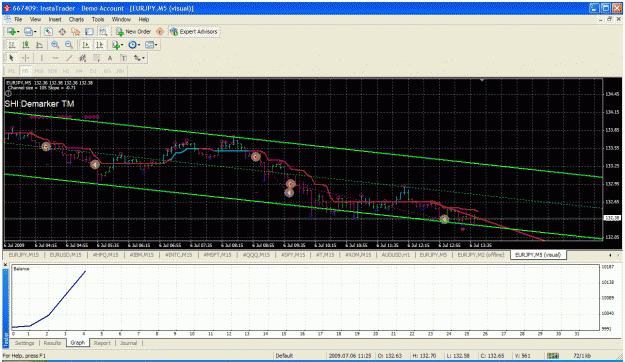This screenshot has height=362, width=625.
Task: Click the New Order button
Action: click(134, 31)
